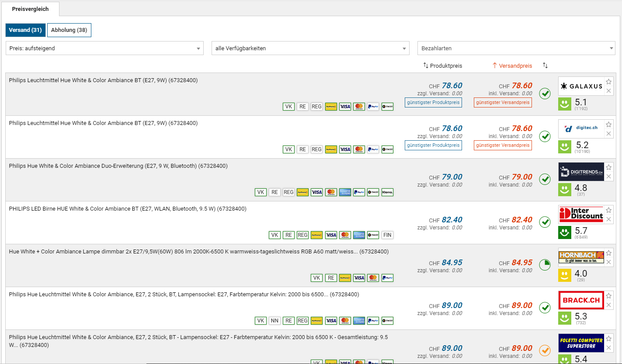This screenshot has height=364, width=622.
Task: Open the 'Preis: aufsteigend' sort dropdown
Action: 104,48
